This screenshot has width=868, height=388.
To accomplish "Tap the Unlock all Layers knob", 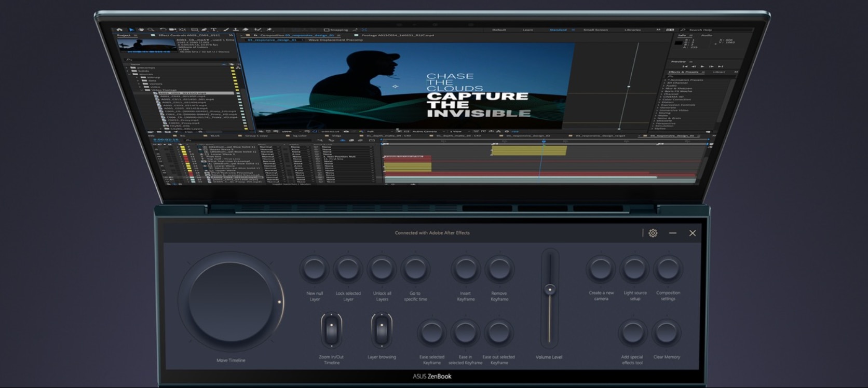I will point(382,269).
